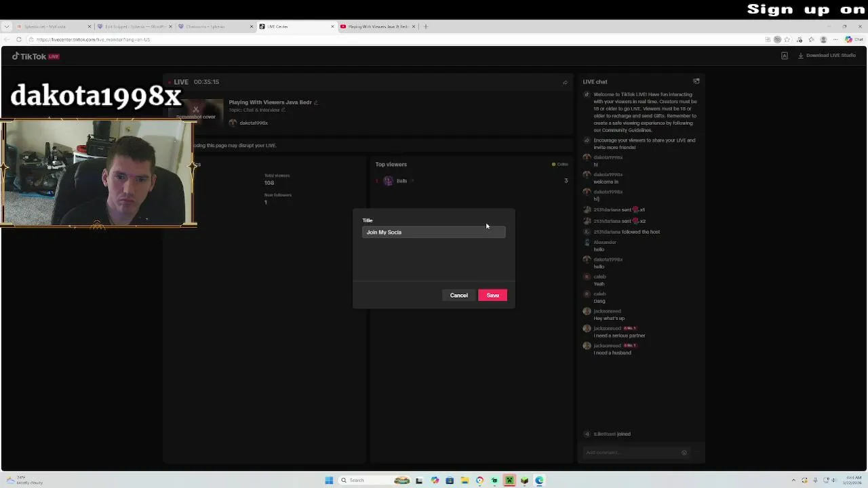The image size is (868, 488).
Task: Download LIVE Studio link
Action: [x=827, y=56]
